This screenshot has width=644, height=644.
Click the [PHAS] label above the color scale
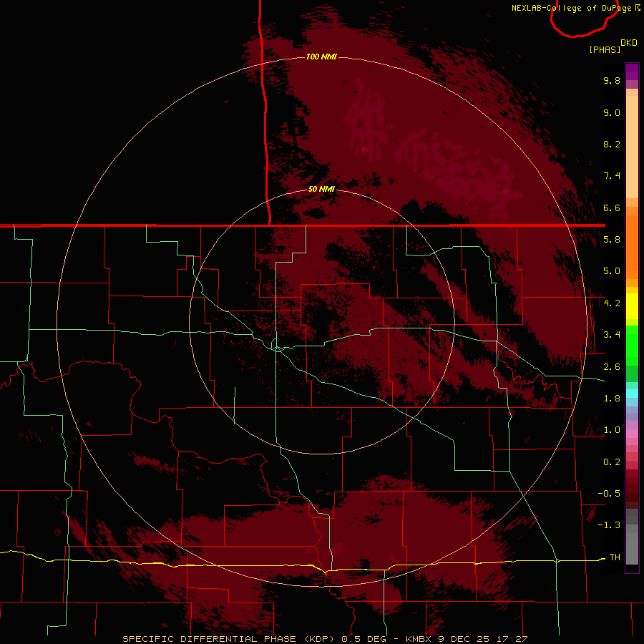pyautogui.click(x=605, y=49)
